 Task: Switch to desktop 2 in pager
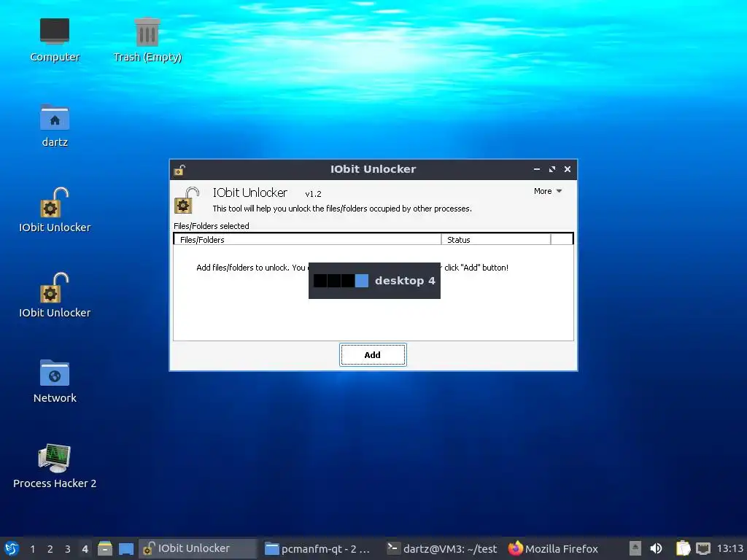pos(50,549)
